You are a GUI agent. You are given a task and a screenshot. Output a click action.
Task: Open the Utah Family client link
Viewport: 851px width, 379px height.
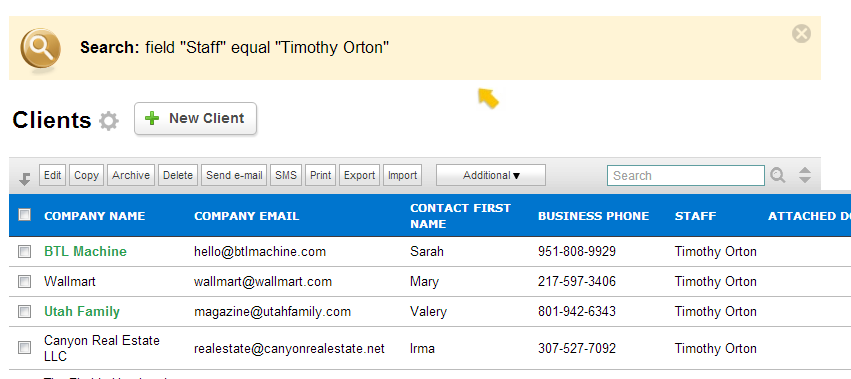pos(82,312)
